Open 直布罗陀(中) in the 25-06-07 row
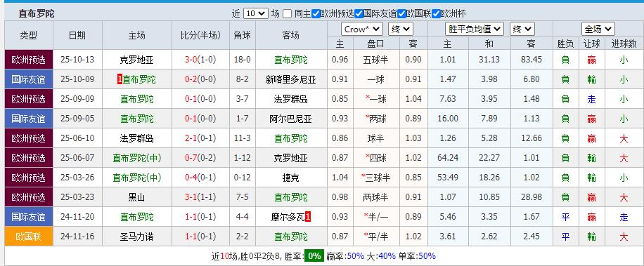Viewport: 644px width, 266px height. [x=137, y=158]
